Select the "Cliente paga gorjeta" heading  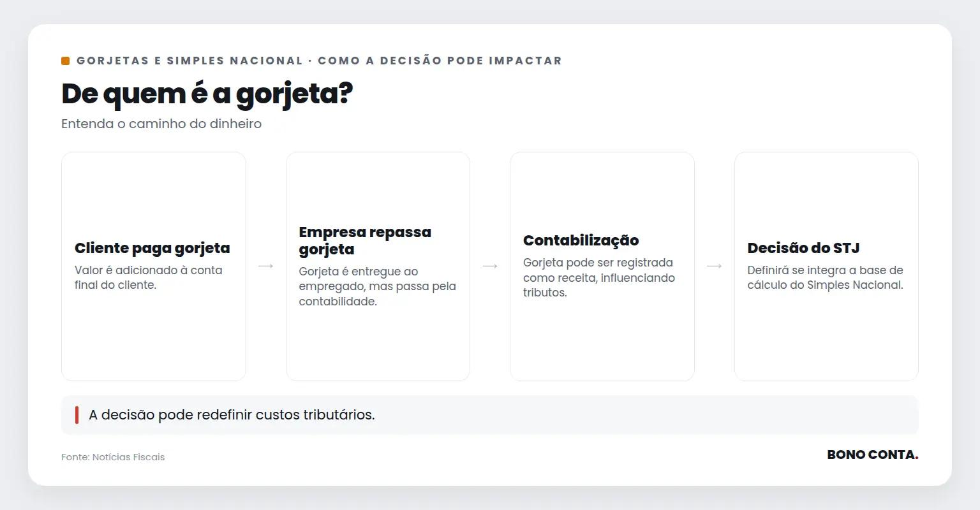click(x=152, y=248)
